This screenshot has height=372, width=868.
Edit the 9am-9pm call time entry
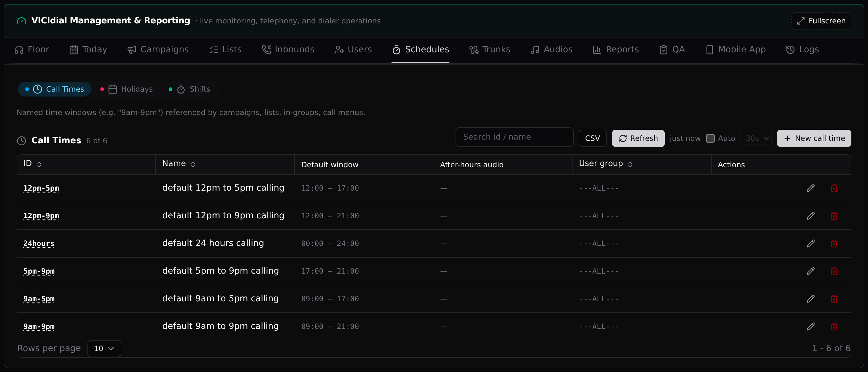pos(810,326)
